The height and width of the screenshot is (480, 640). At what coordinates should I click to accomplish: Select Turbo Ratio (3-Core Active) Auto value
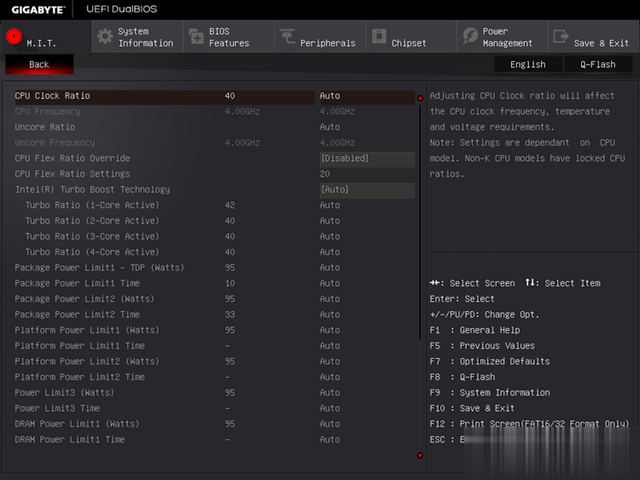click(x=330, y=236)
